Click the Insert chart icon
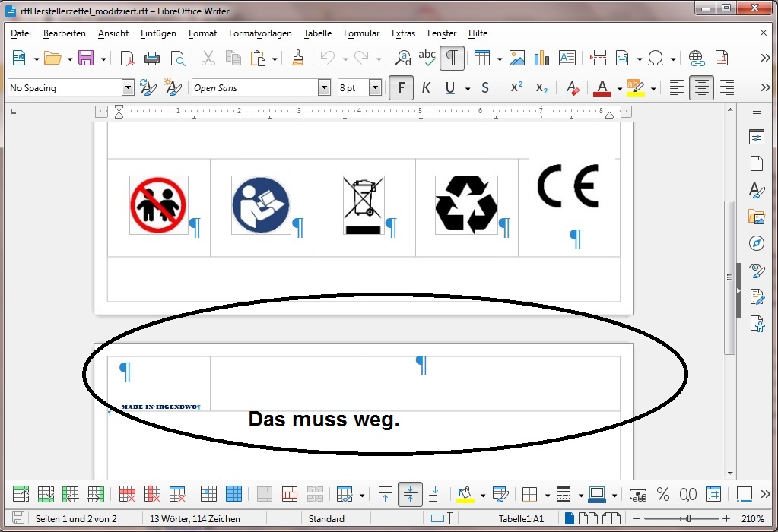The height and width of the screenshot is (532, 778). point(541,59)
